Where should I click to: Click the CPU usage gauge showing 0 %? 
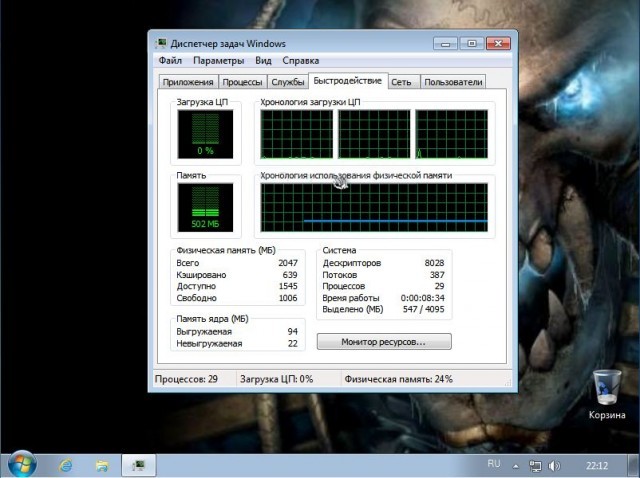click(205, 134)
